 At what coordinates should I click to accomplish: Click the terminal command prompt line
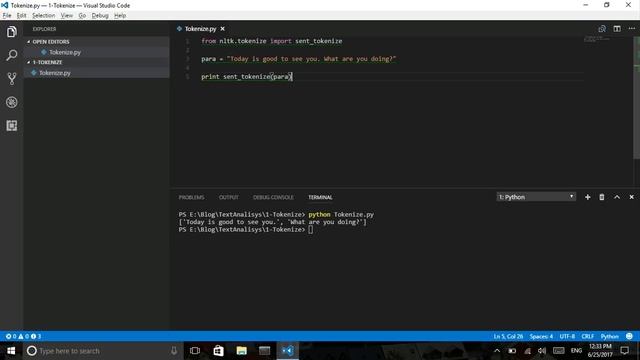coord(245,230)
